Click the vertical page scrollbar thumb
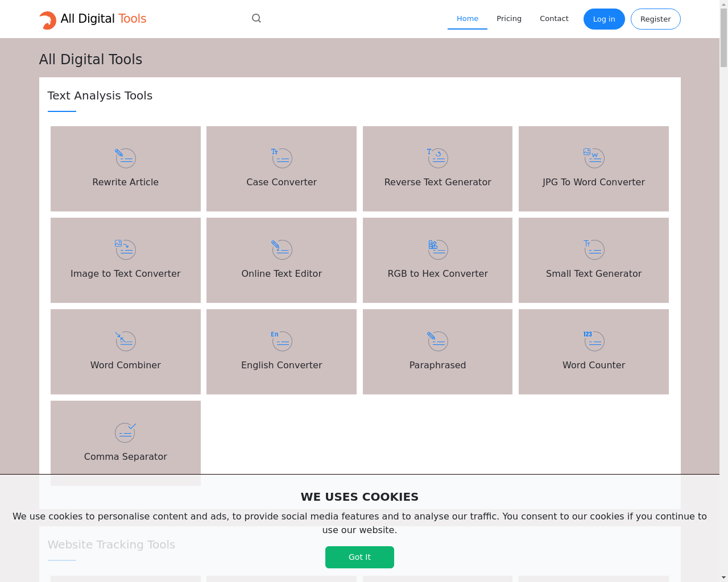 point(723,37)
